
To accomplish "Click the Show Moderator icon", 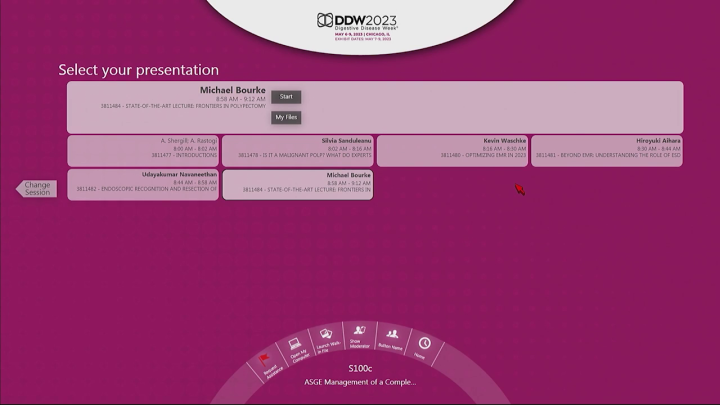I will pos(358,333).
